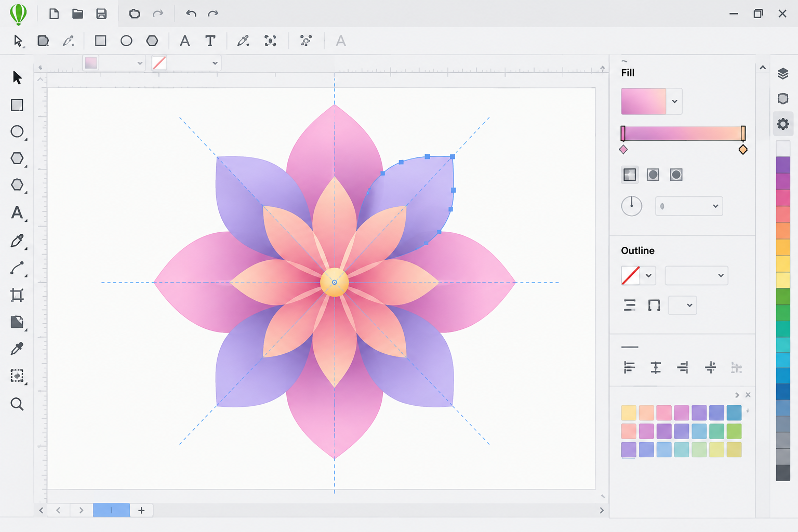The image size is (798, 532).
Task: Select the Ellipse tool in left toolbox
Action: pos(17,131)
